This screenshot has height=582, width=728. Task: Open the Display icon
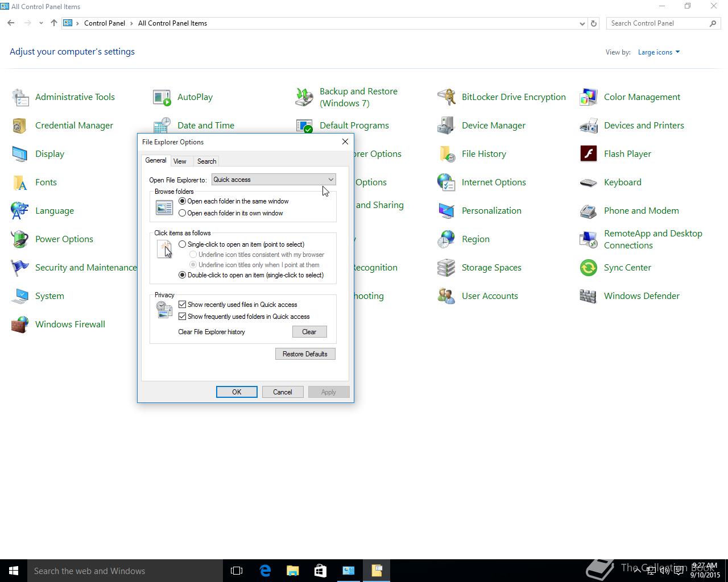point(20,154)
